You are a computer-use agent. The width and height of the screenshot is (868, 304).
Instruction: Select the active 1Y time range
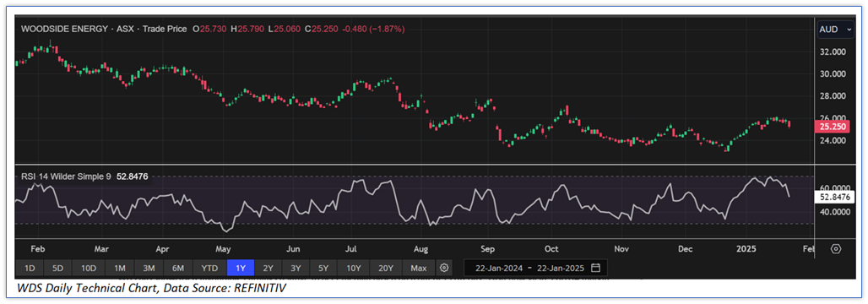tap(241, 268)
